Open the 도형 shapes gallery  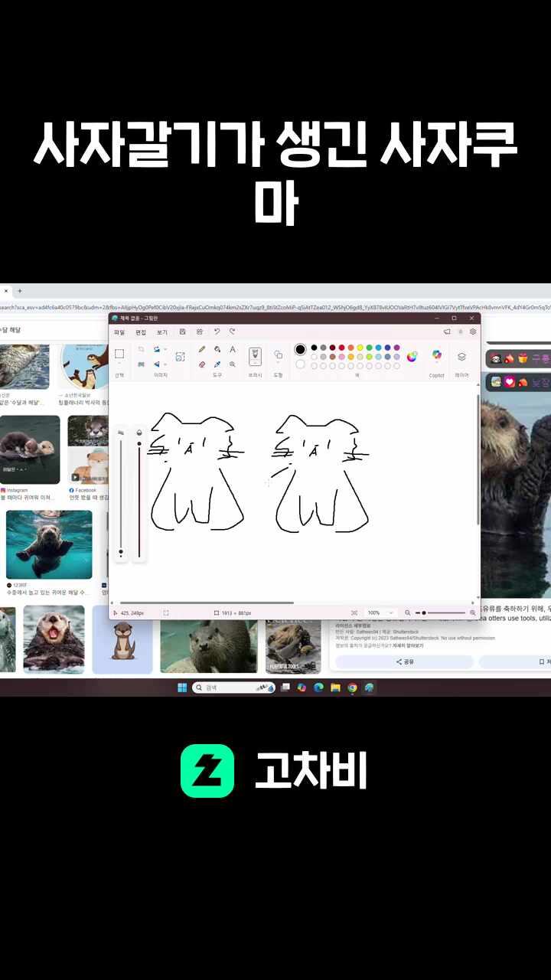278,354
